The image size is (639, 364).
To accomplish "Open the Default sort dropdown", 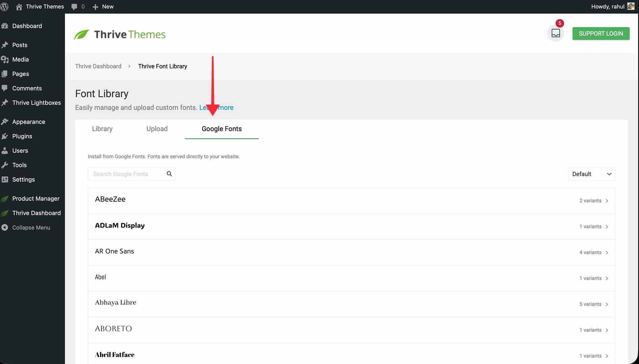I will click(591, 174).
